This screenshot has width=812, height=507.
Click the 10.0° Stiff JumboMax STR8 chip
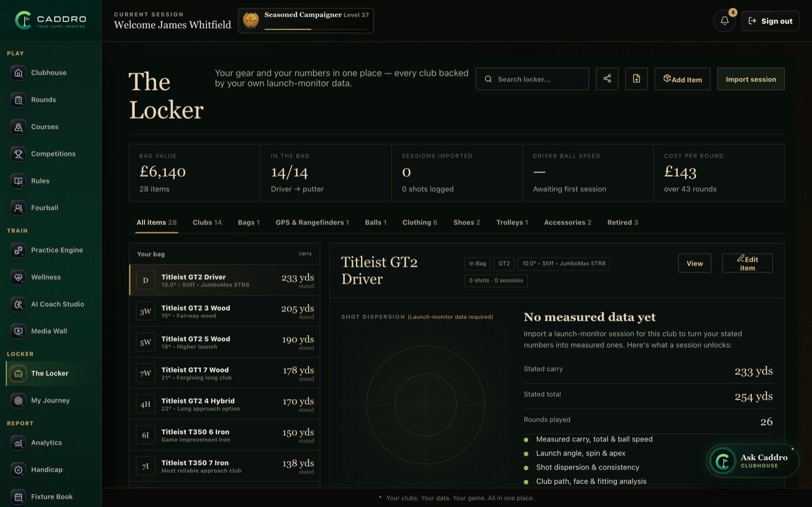tap(564, 264)
